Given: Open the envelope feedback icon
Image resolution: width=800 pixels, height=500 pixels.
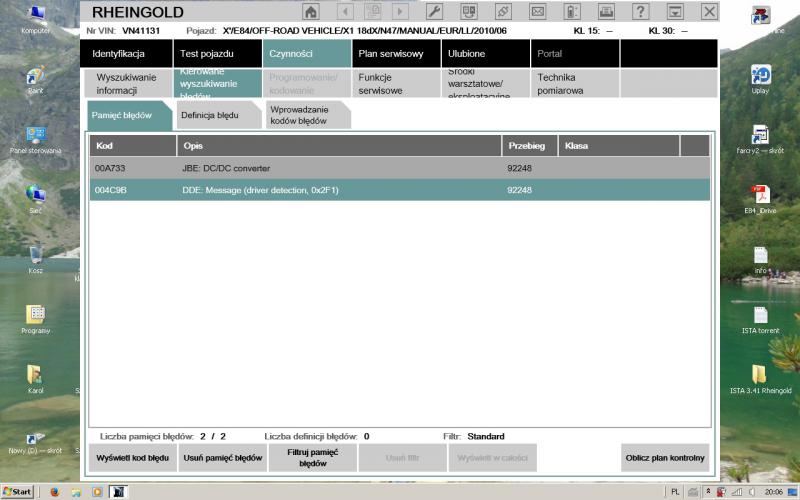Looking at the screenshot, I should (537, 12).
